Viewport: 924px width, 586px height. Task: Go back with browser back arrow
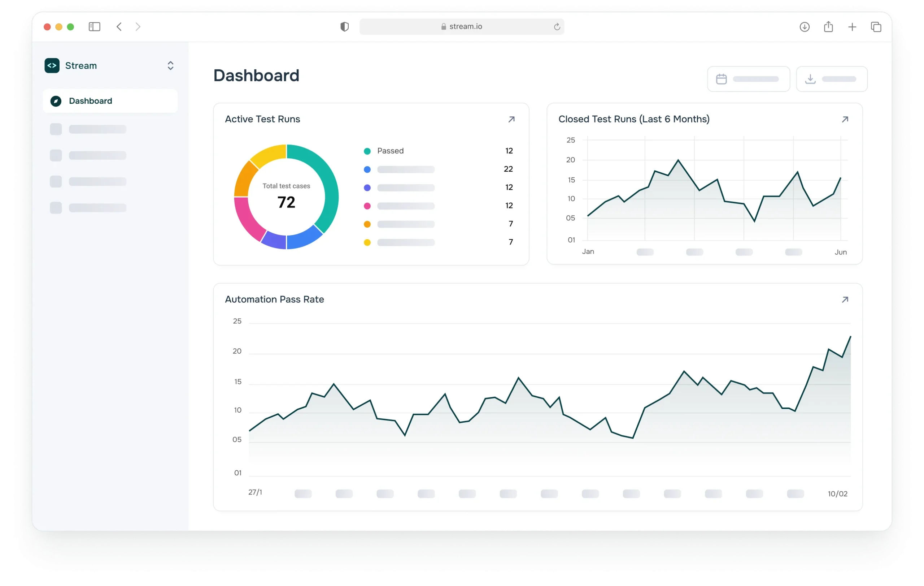tap(119, 26)
